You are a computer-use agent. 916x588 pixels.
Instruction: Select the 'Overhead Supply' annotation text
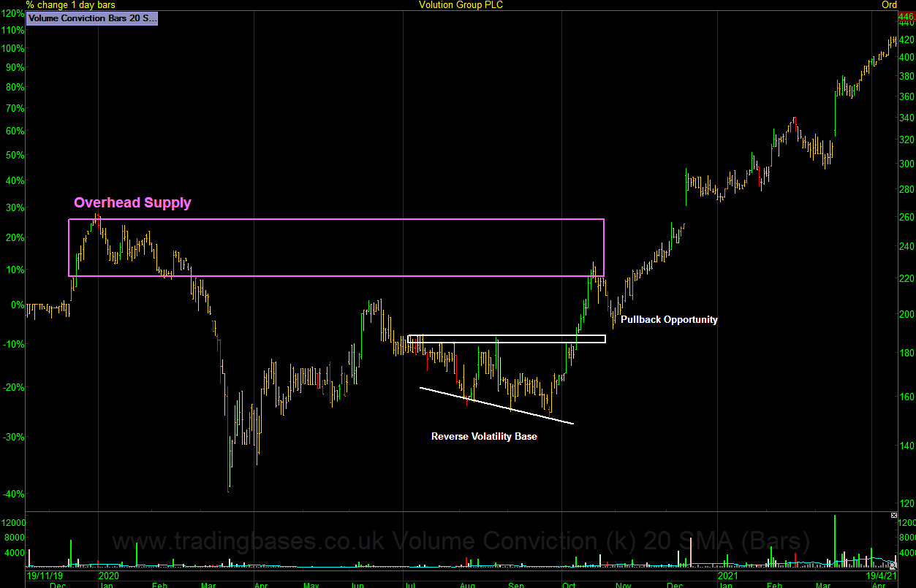(132, 203)
